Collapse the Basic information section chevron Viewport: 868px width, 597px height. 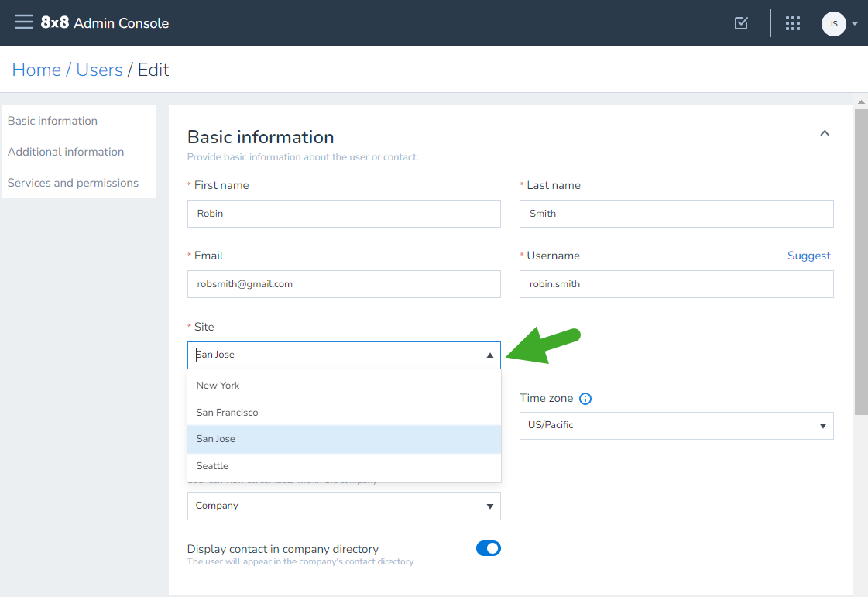pos(825,133)
